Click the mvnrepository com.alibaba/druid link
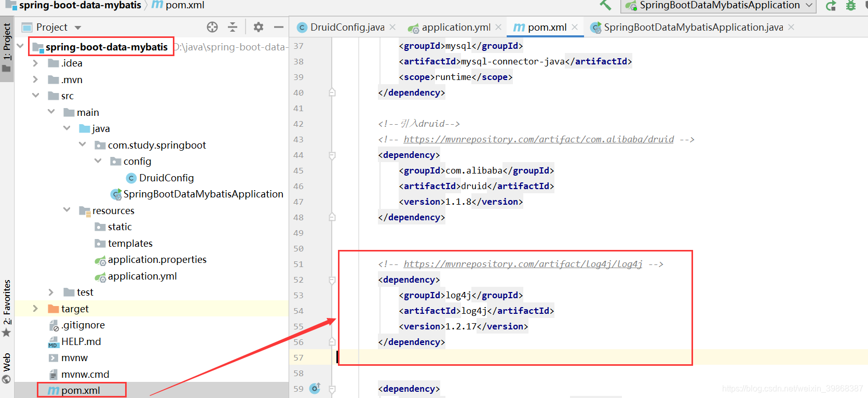The height and width of the screenshot is (398, 868). pos(539,139)
